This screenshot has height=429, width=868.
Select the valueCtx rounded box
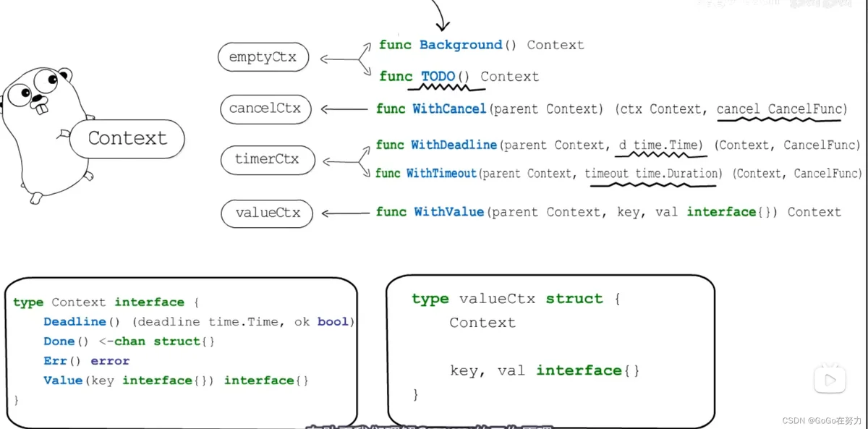tap(268, 213)
